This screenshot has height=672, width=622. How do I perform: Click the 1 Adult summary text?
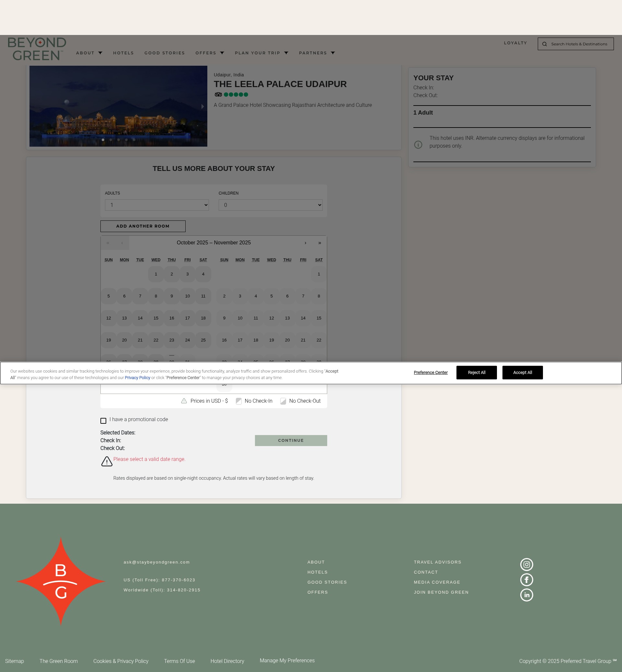pyautogui.click(x=423, y=113)
